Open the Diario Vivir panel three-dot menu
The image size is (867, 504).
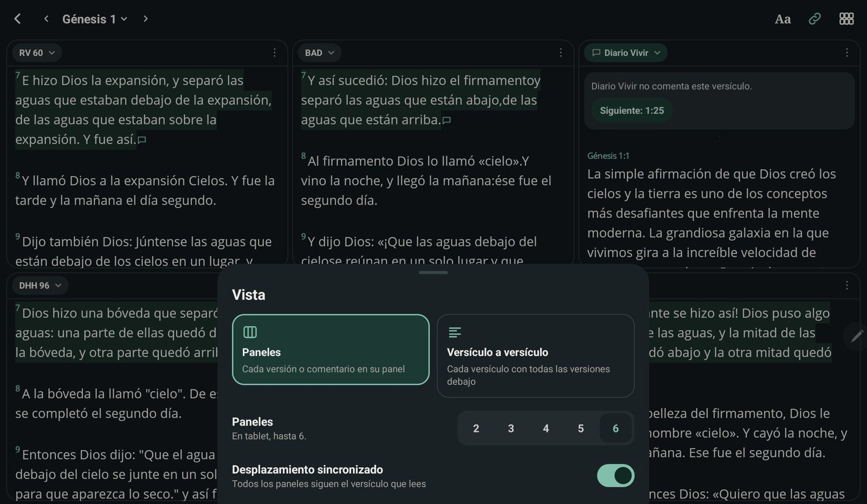point(847,53)
